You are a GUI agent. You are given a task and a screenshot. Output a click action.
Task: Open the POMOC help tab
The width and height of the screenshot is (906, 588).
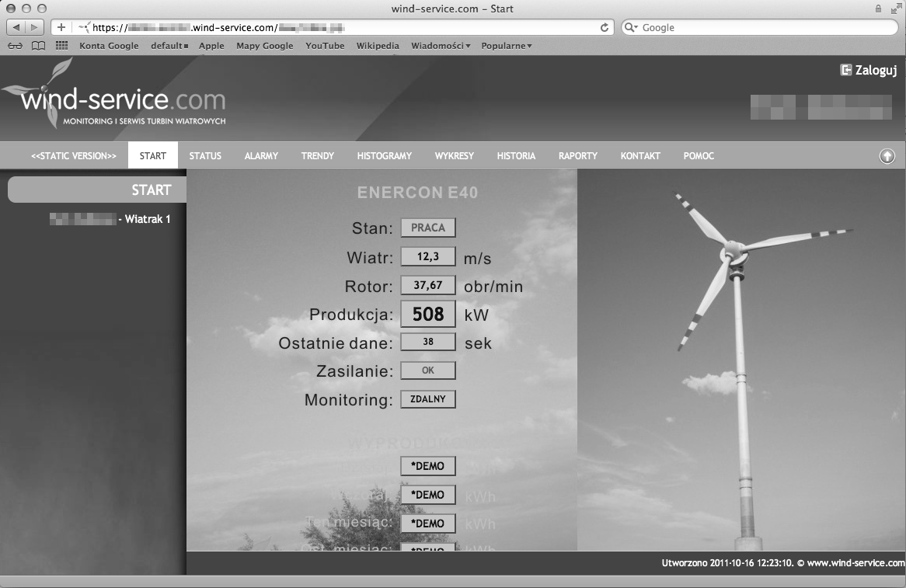click(x=699, y=156)
